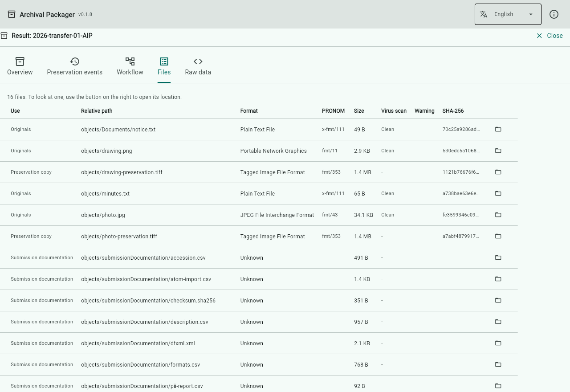Viewport: 570px width, 392px height.
Task: Click JPEG File Interchange Format cell
Action: tap(277, 215)
